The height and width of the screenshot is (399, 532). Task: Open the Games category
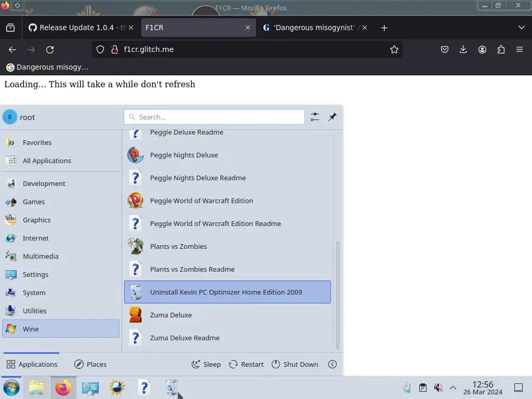click(x=61, y=202)
